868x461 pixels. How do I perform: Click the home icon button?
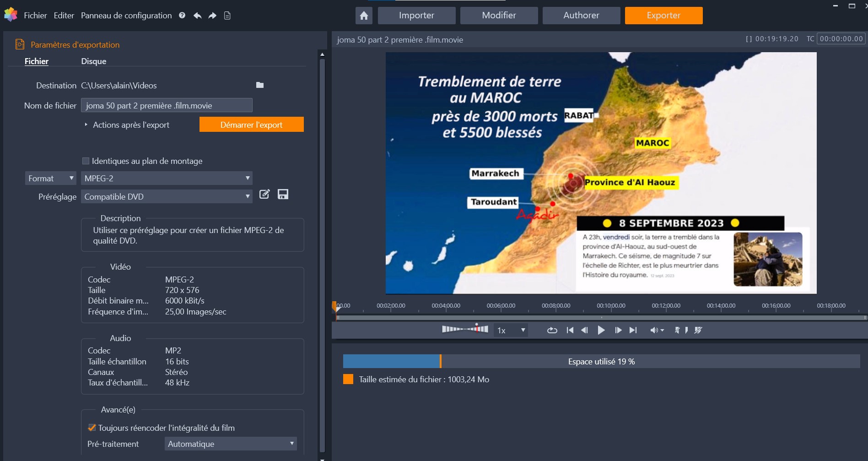(364, 16)
